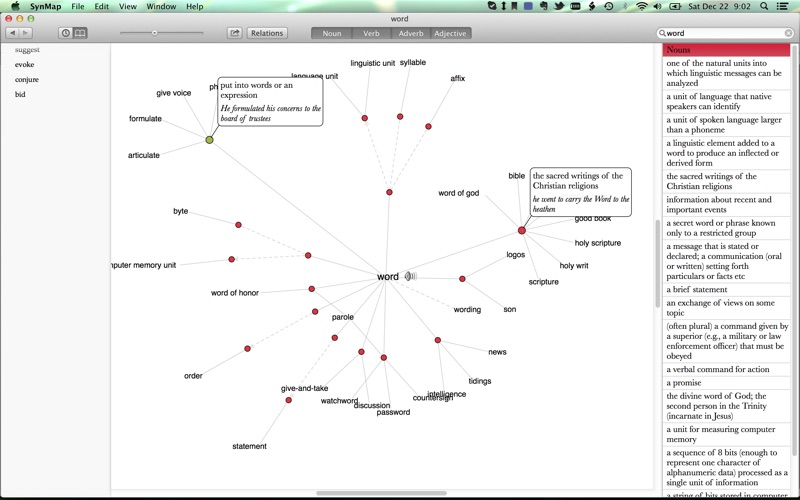Click the back navigation arrow

13,33
